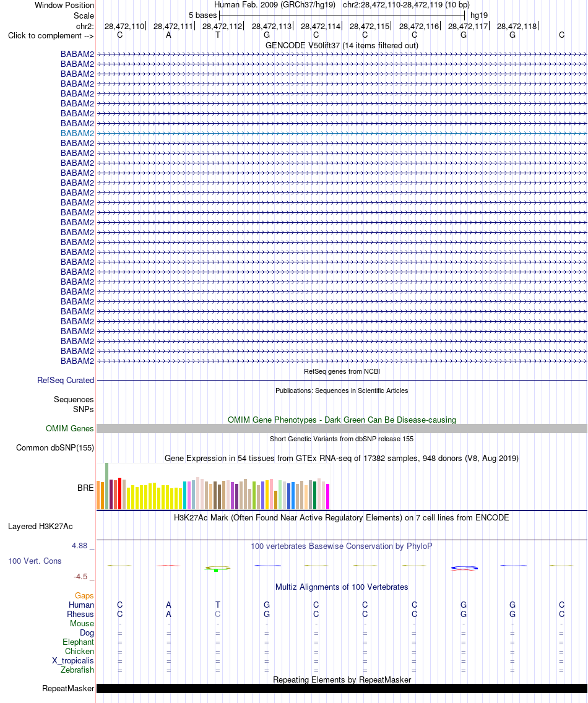The height and width of the screenshot is (703, 588).
Task: Click the Rhesus species label
Action: pyautogui.click(x=80, y=615)
